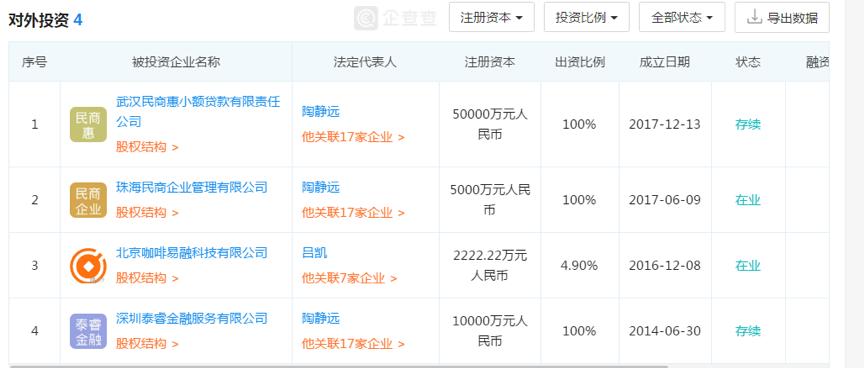Click the 序号 column header
The image size is (864, 368).
(x=34, y=62)
